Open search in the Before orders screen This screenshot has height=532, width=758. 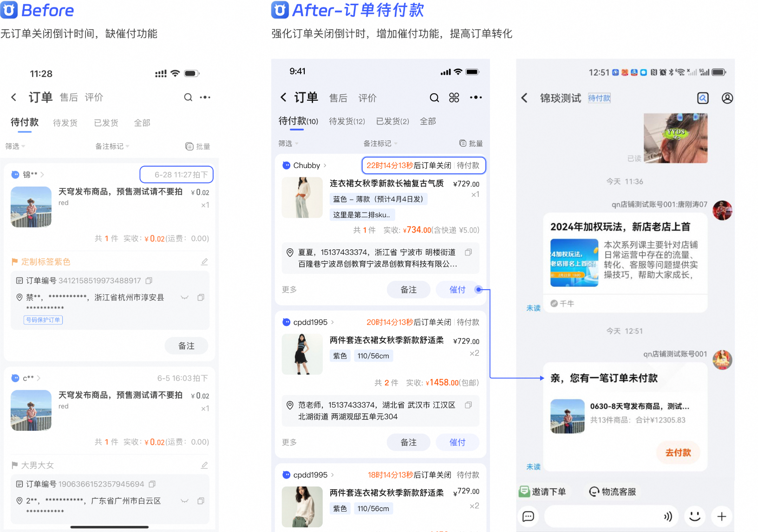[x=188, y=97]
